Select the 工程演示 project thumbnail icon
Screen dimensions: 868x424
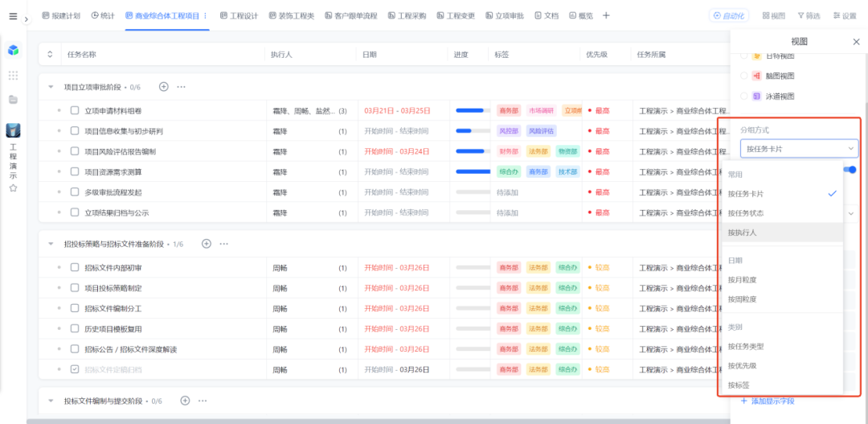tap(14, 130)
